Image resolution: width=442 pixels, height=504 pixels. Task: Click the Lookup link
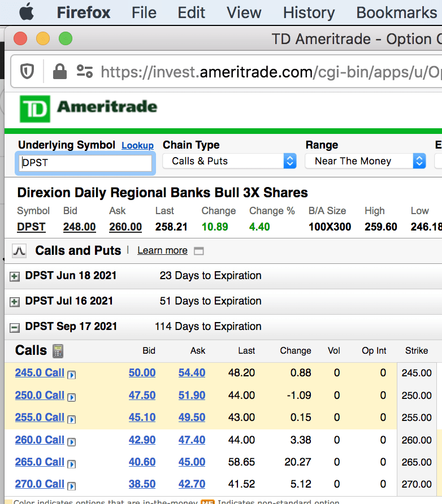[137, 145]
